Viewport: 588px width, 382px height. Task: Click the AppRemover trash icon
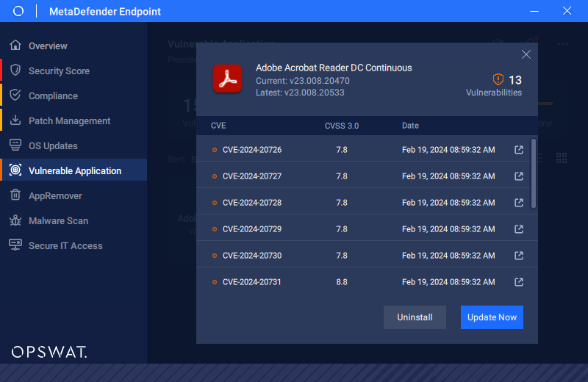pyautogui.click(x=15, y=195)
